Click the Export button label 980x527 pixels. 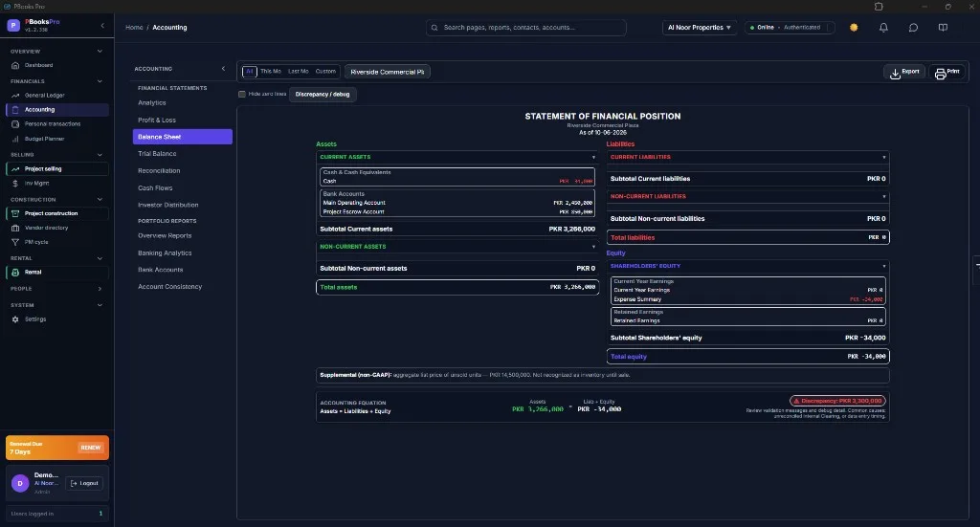[x=911, y=72]
